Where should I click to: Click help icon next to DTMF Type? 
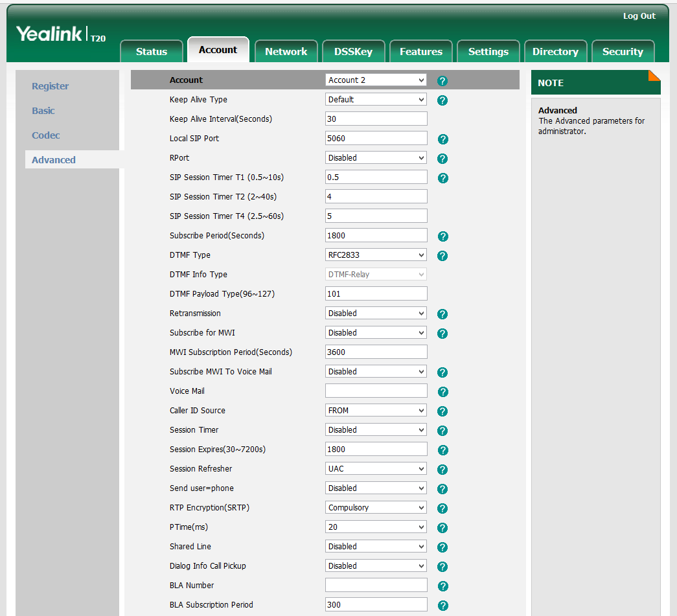(x=442, y=256)
